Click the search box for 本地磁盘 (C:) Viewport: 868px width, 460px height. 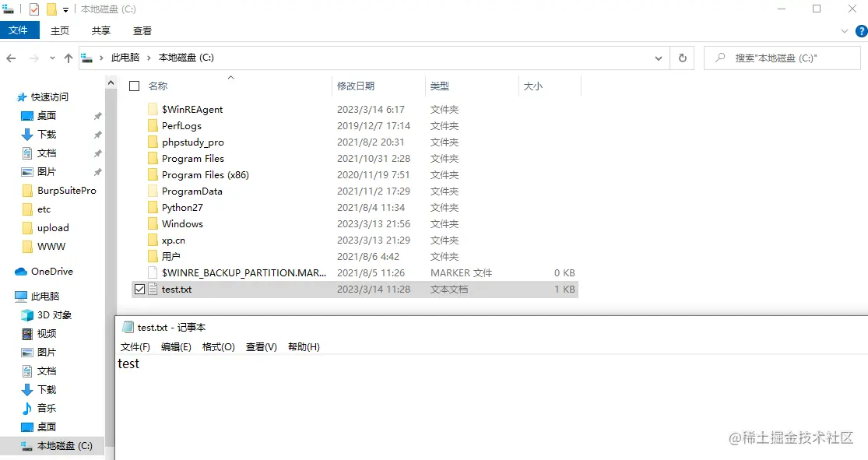782,58
